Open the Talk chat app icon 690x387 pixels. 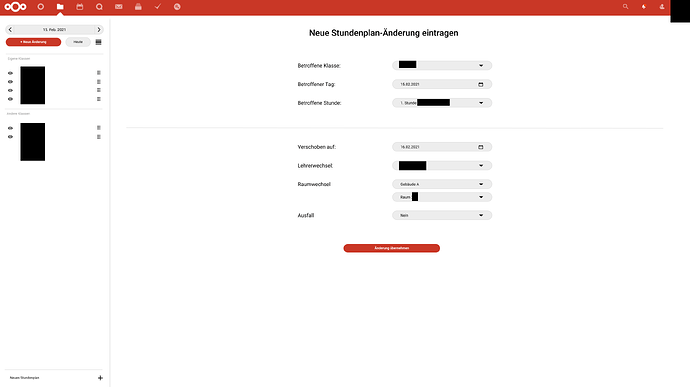[x=99, y=7]
